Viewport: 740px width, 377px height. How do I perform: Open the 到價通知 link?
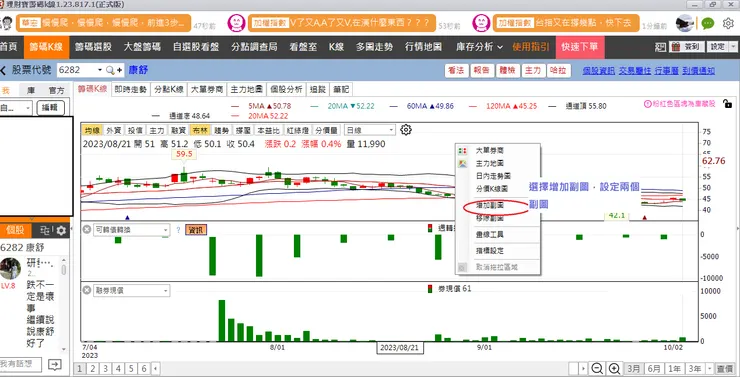pos(698,71)
